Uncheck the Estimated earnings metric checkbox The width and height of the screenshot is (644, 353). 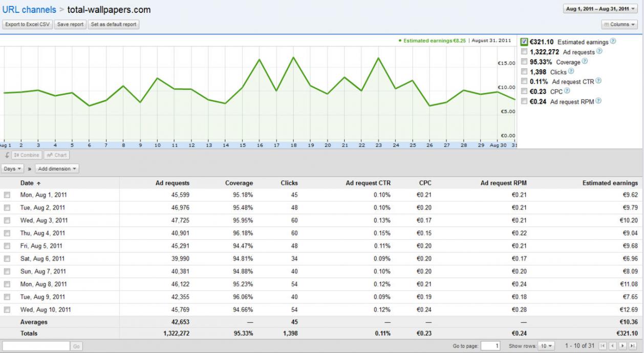[524, 42]
